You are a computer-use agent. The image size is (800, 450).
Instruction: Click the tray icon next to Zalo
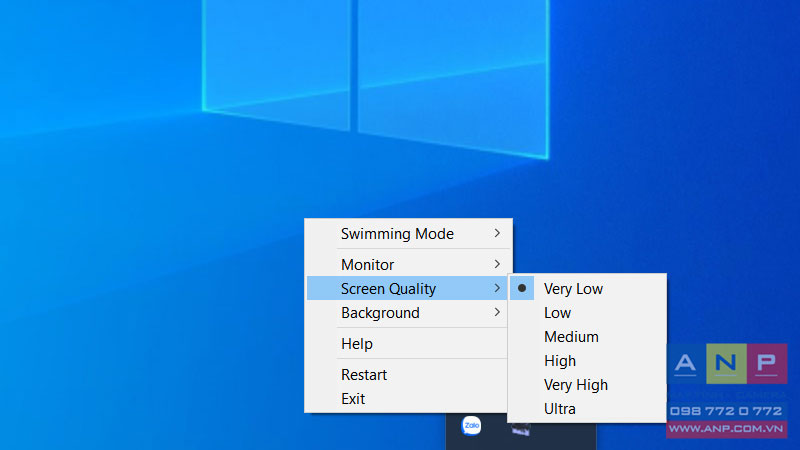pos(520,430)
